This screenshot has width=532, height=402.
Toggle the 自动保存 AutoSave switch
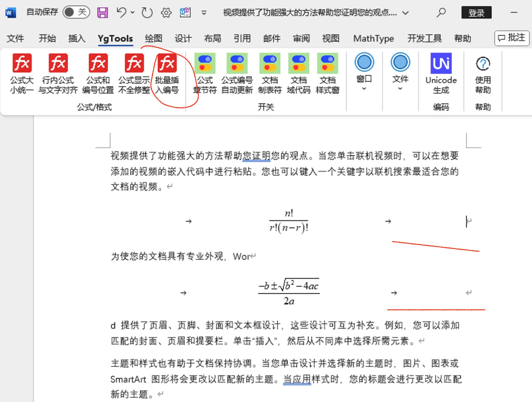click(x=76, y=12)
